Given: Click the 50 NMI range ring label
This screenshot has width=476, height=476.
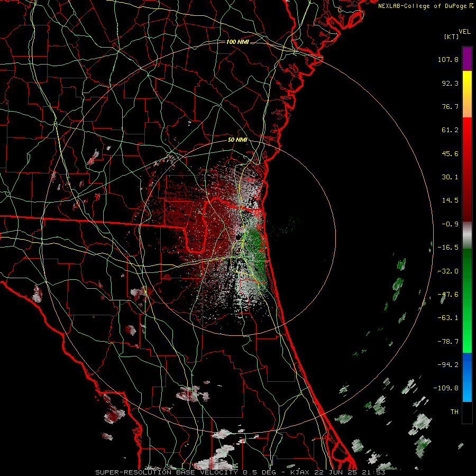Looking at the screenshot, I should pyautogui.click(x=237, y=140).
